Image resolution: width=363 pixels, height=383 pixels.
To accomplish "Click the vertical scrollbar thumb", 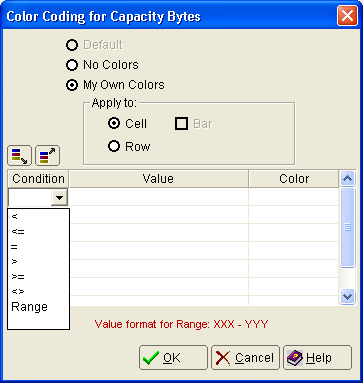I will point(347,227).
